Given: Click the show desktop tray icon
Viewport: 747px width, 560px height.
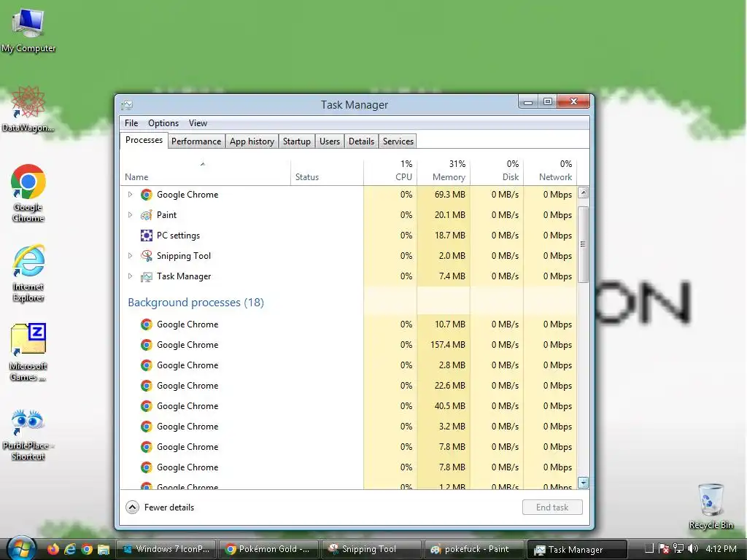Looking at the screenshot, I should click(x=649, y=548).
